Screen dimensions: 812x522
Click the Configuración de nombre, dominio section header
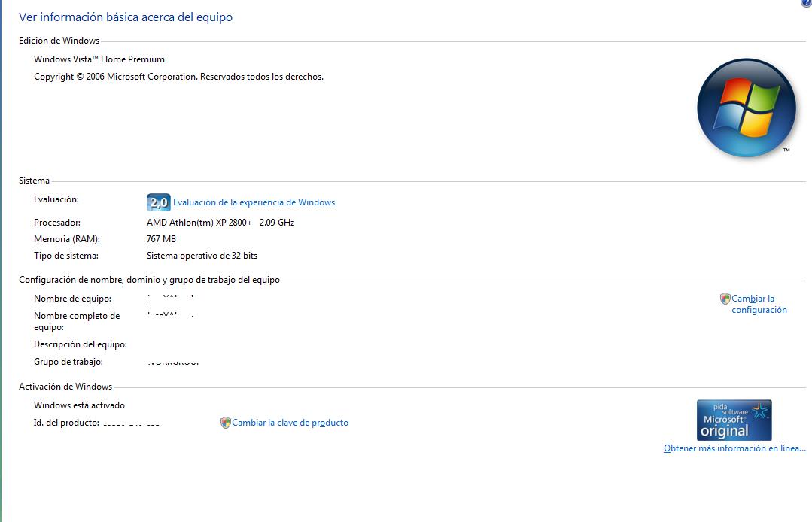tap(149, 280)
